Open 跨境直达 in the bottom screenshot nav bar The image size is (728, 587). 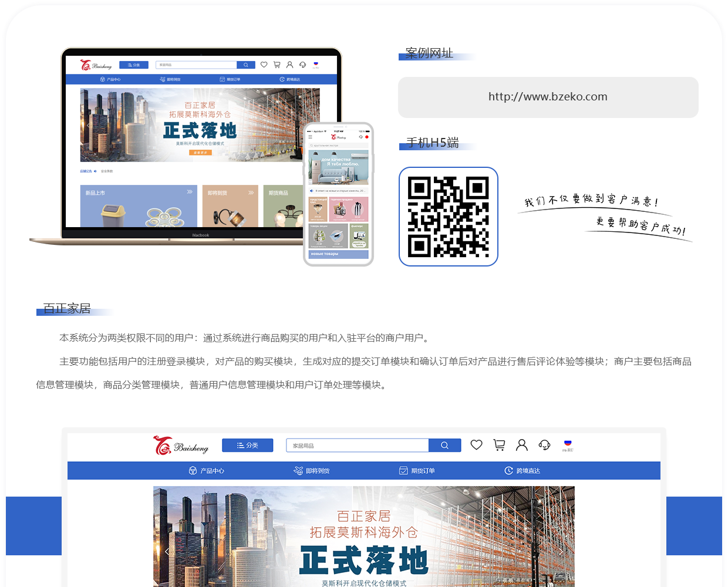[x=522, y=471]
